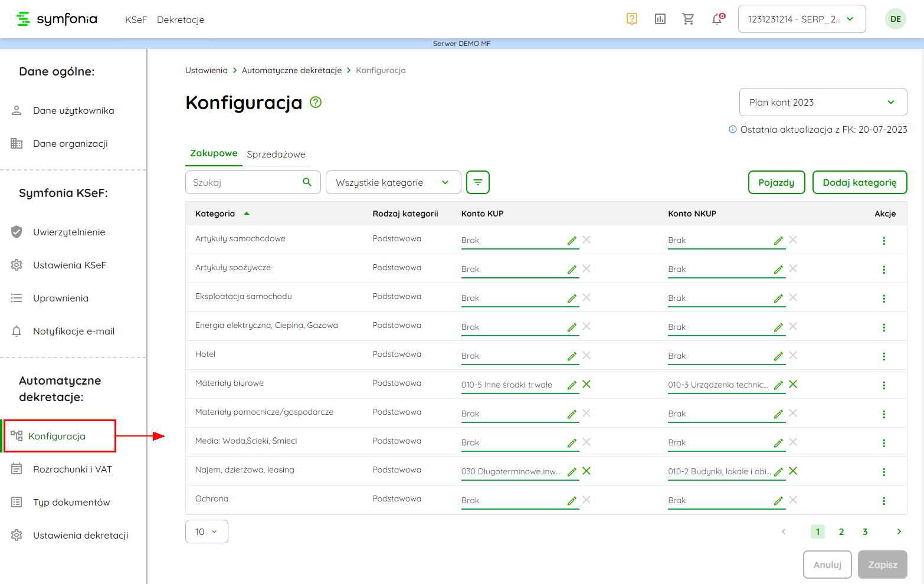Clear Konto NKUP value for Materiały biurowe
The width and height of the screenshot is (924, 584).
click(x=793, y=384)
